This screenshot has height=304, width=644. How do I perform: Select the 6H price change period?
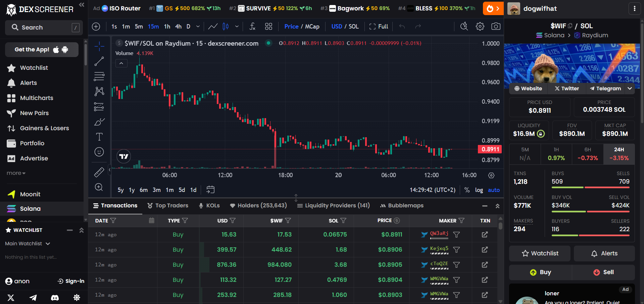click(x=588, y=154)
